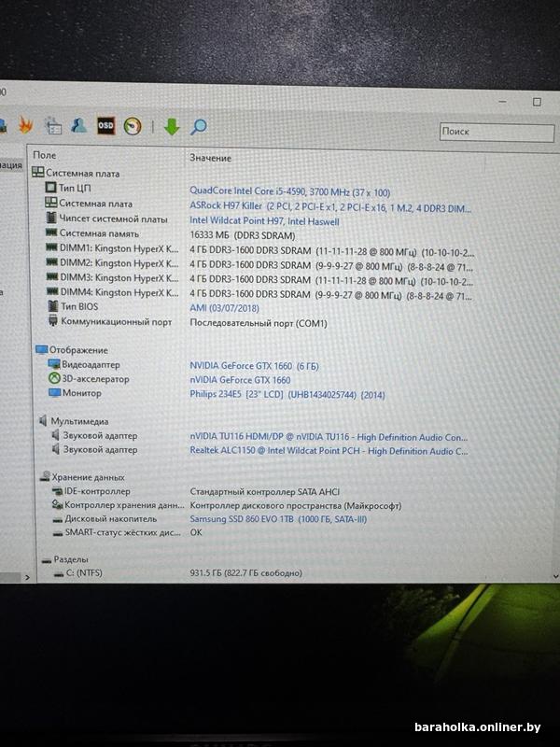Select the Контроллер хранения данн... row
Image resolution: width=560 pixels, height=747 pixels.
click(119, 505)
